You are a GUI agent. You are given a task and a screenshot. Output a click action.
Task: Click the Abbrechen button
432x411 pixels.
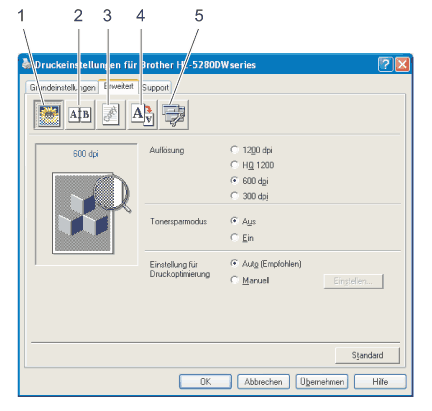tap(263, 382)
